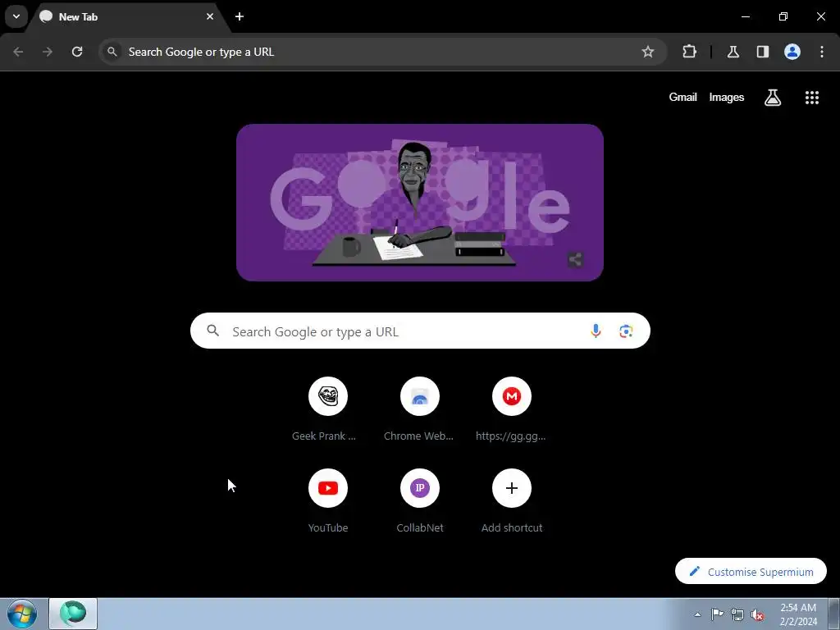Open Action Center flag icon

717,614
